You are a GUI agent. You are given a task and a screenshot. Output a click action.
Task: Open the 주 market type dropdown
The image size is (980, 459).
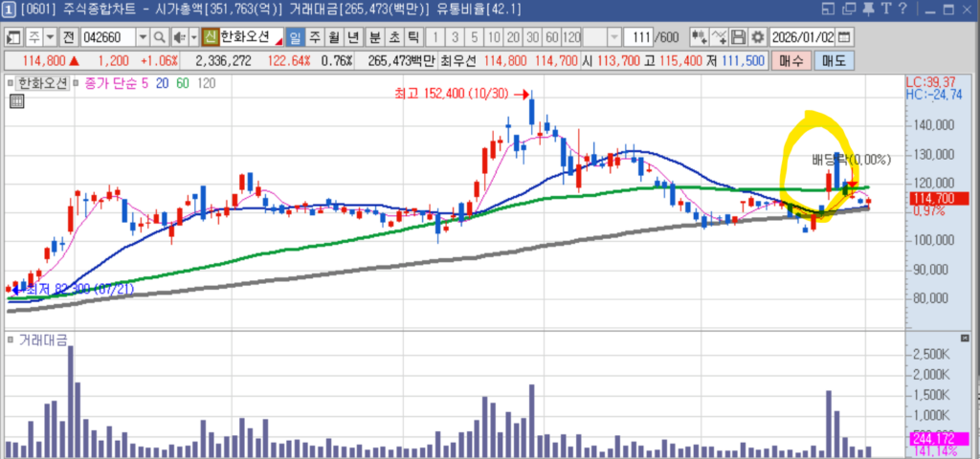point(51,37)
